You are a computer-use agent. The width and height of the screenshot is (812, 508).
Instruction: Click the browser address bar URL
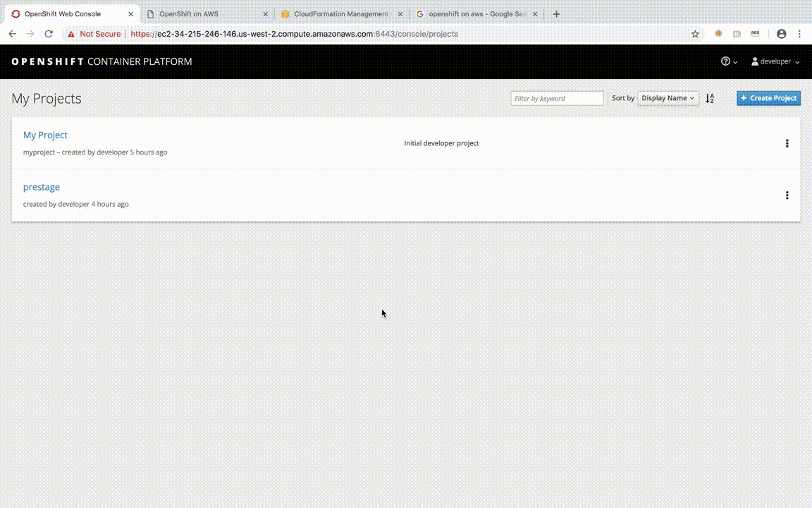click(295, 34)
